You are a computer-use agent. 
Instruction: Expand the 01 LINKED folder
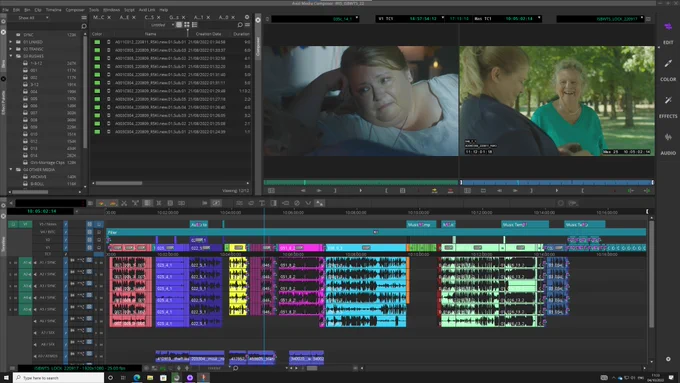pos(11,42)
